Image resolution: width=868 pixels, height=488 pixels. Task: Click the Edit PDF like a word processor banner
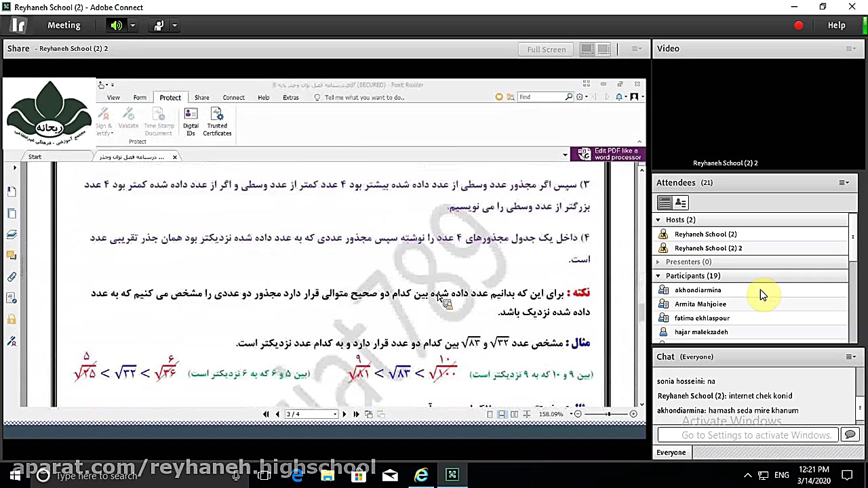pyautogui.click(x=609, y=154)
